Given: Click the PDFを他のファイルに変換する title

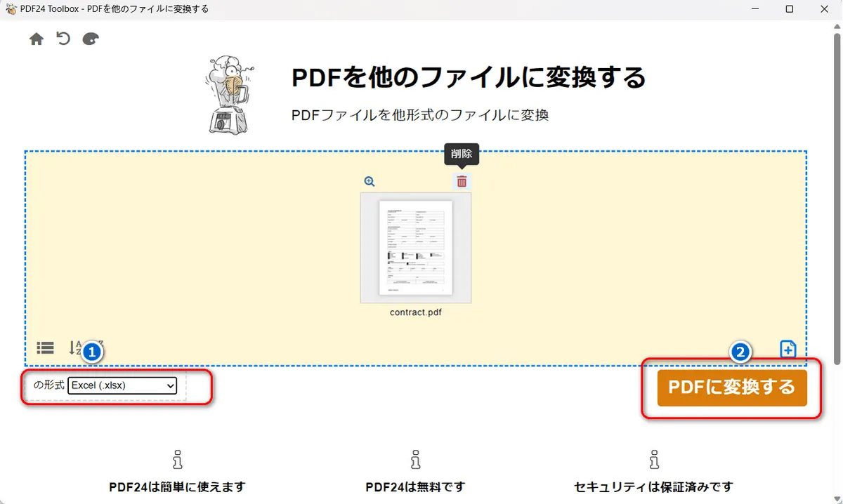Looking at the screenshot, I should click(469, 77).
